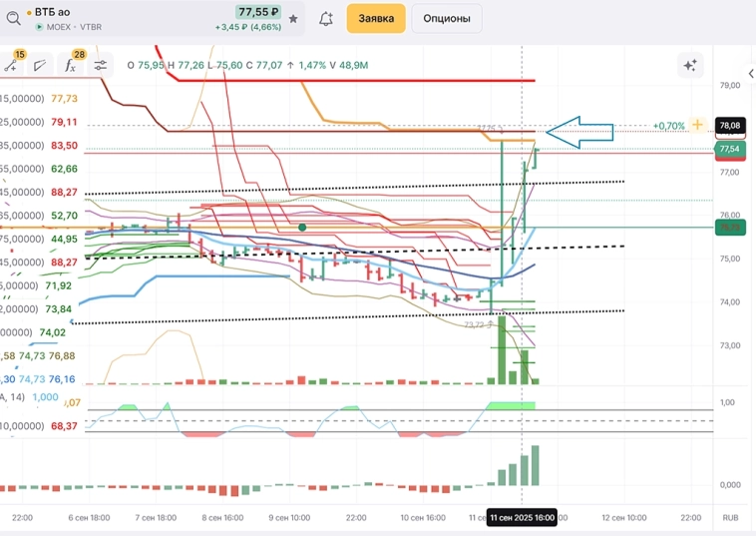Select indicator value 83,50

[x=64, y=145]
